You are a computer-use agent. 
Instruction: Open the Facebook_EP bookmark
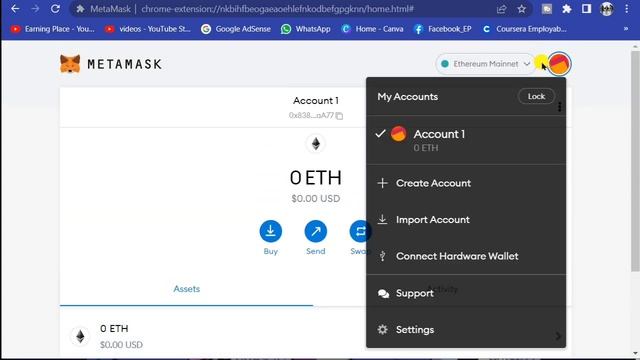point(443,29)
